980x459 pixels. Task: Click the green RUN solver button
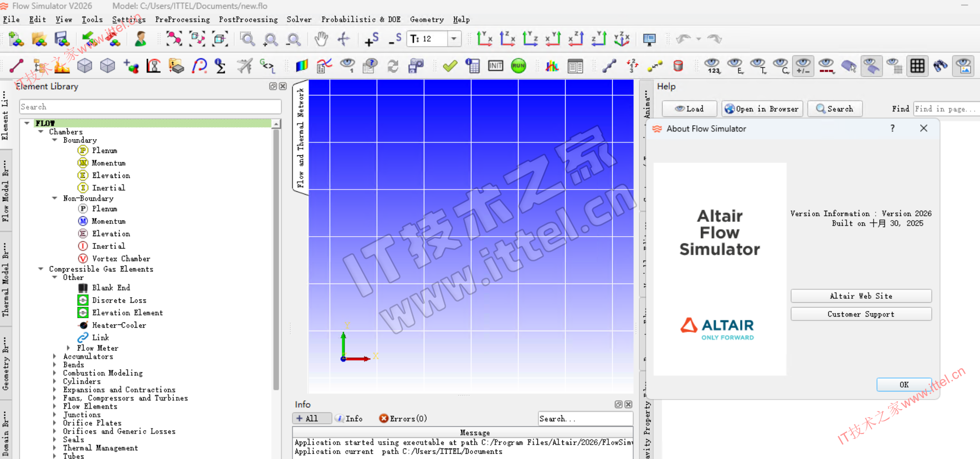click(519, 66)
